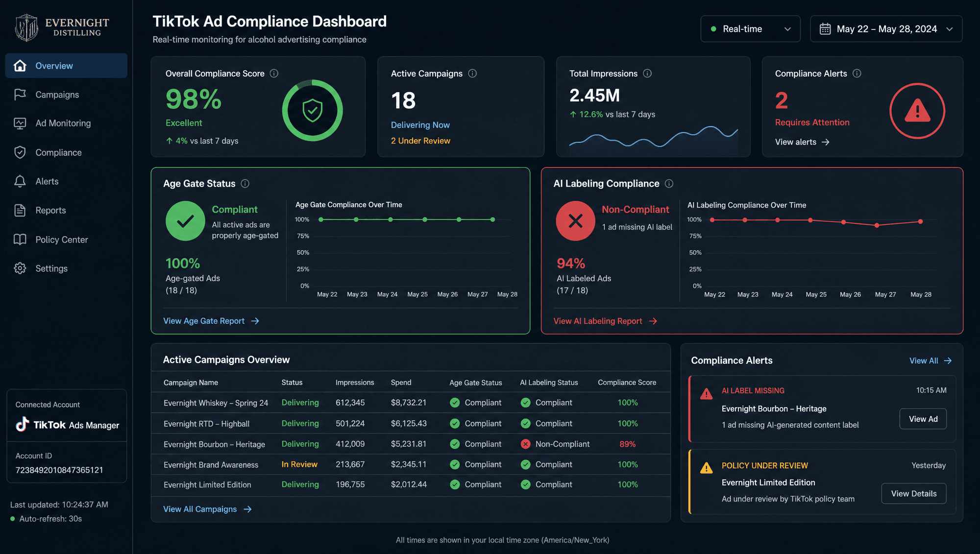980x554 pixels.
Task: Click the Auto-refresh: 30s indicator
Action: pos(46,519)
